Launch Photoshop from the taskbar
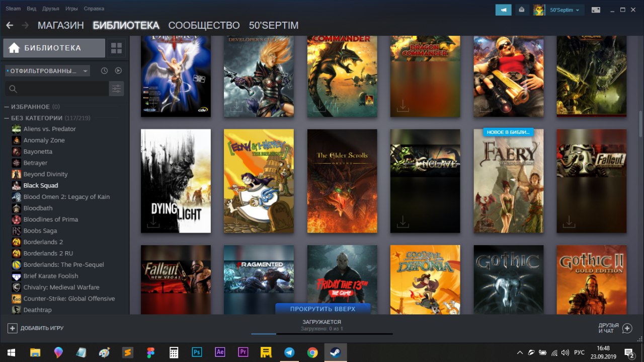This screenshot has height=362, width=644. pyautogui.click(x=197, y=352)
